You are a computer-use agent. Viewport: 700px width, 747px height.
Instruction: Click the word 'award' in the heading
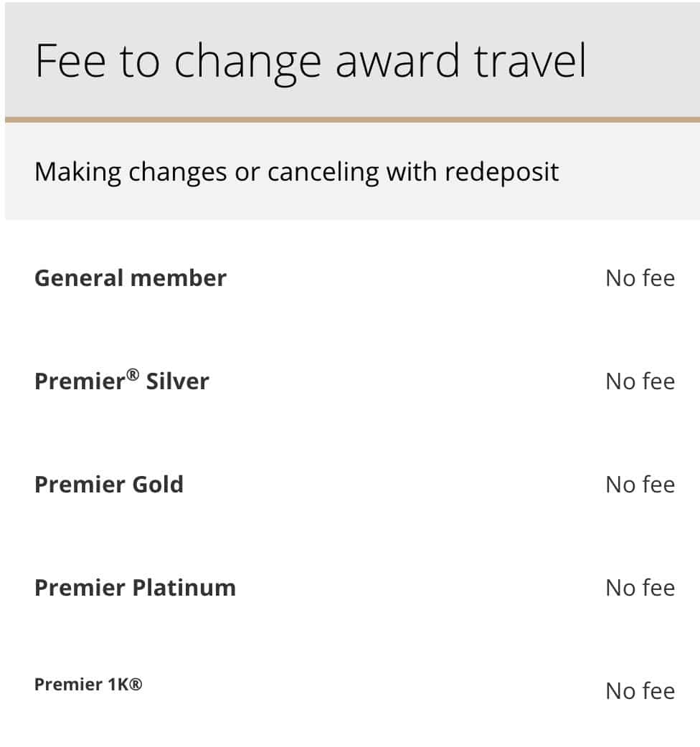[x=397, y=61]
